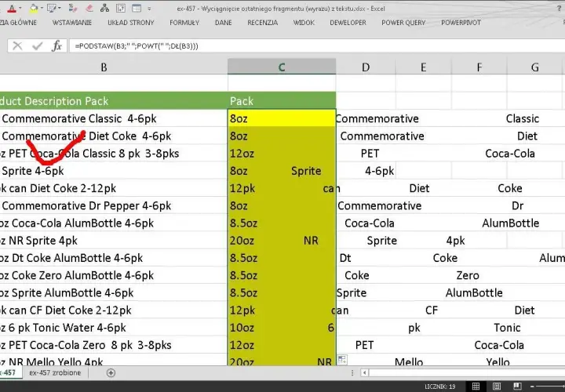Click the 'LICZNIK: 19' status bar count
The height and width of the screenshot is (392, 565).
[439, 387]
